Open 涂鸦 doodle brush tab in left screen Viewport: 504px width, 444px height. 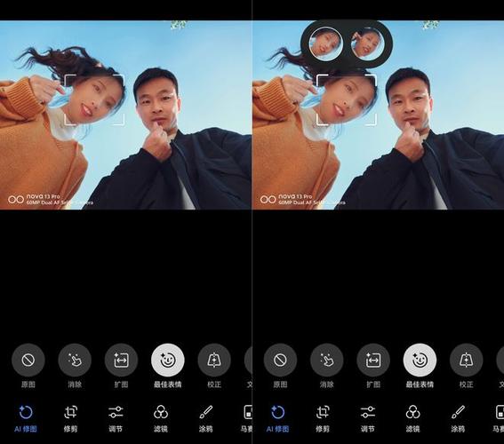(x=205, y=418)
